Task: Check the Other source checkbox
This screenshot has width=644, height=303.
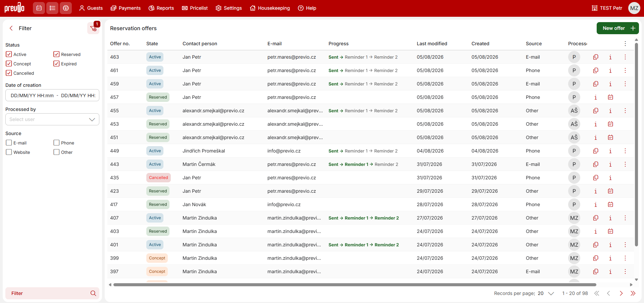Action: (x=56, y=152)
